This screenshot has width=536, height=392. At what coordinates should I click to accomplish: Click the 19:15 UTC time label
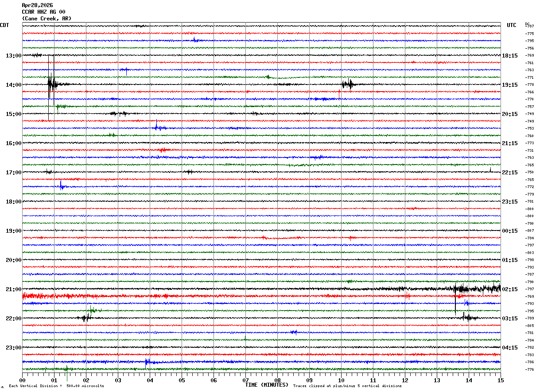(x=509, y=85)
